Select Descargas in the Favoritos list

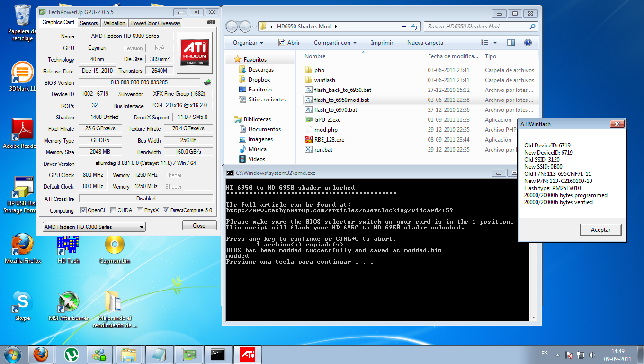click(x=261, y=70)
